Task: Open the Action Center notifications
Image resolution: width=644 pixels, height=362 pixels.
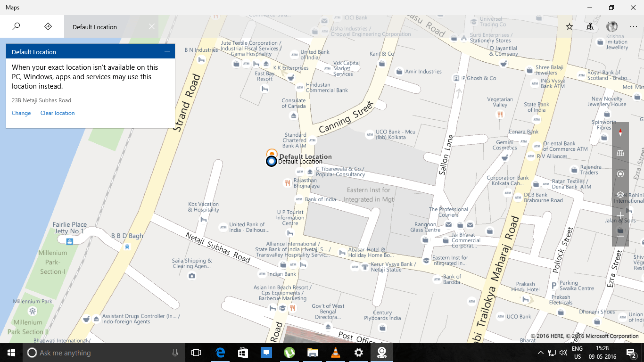Action: (x=631, y=353)
